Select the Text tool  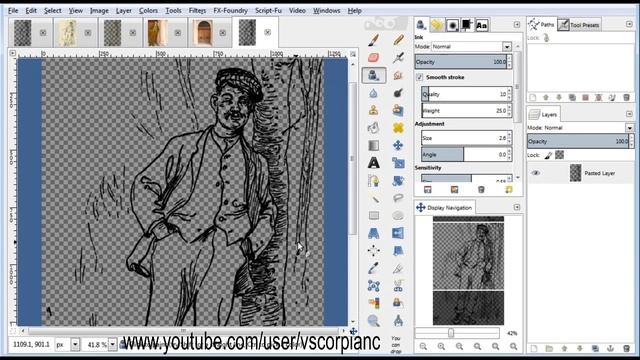click(x=373, y=163)
